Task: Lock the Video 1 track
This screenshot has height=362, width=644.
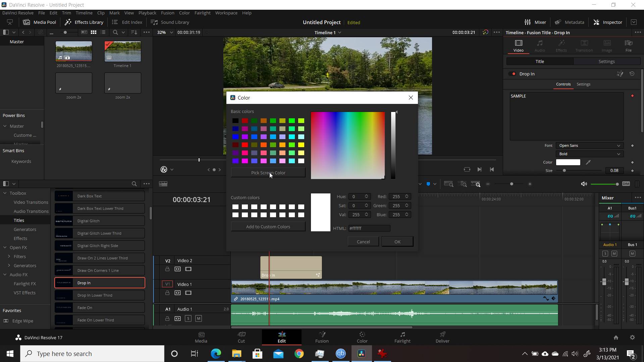Action: click(167, 293)
